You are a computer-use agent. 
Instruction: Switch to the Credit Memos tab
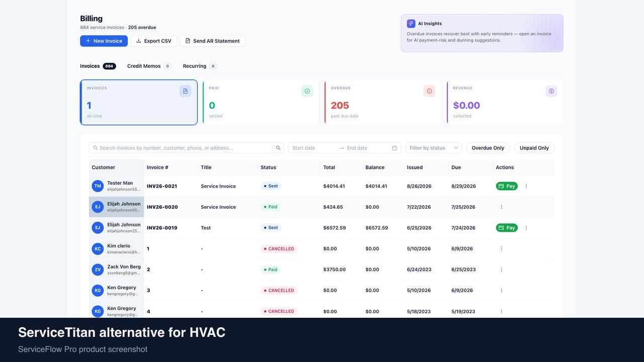coord(149,66)
